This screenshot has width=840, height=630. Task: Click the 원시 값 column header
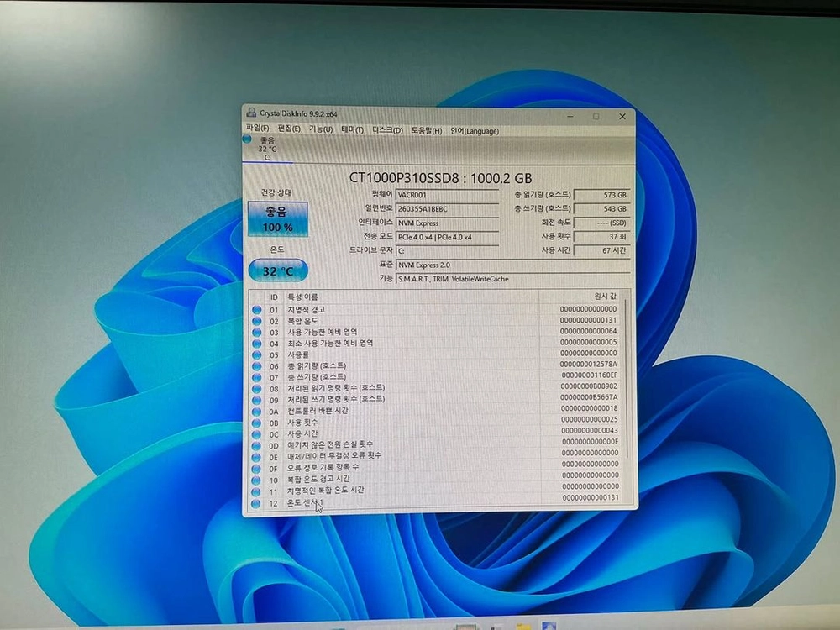tap(606, 297)
